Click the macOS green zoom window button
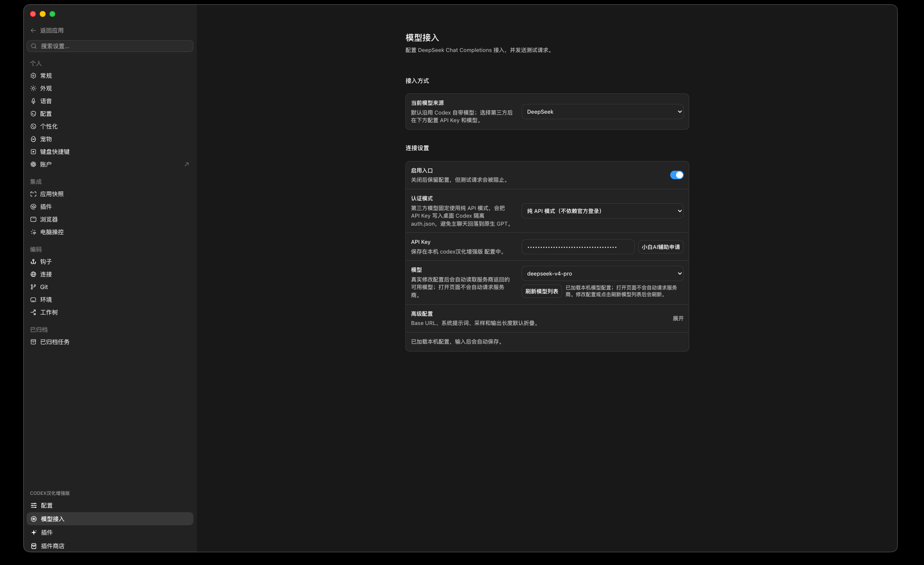This screenshot has width=924, height=565. pos(52,14)
